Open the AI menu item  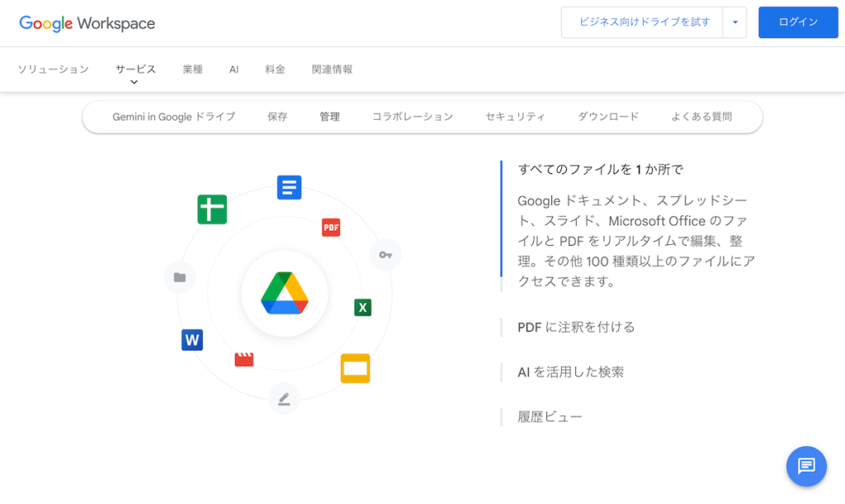pyautogui.click(x=234, y=69)
